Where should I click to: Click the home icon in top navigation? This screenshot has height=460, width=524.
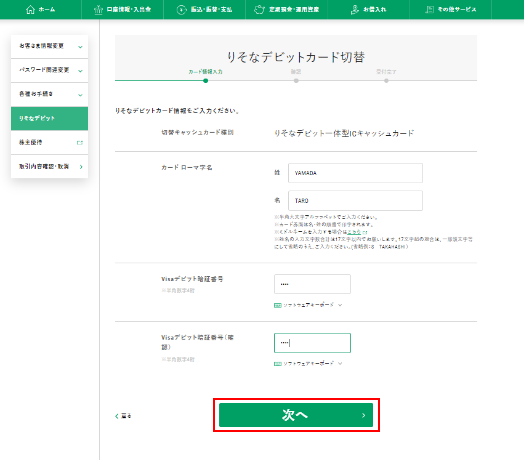pos(30,9)
